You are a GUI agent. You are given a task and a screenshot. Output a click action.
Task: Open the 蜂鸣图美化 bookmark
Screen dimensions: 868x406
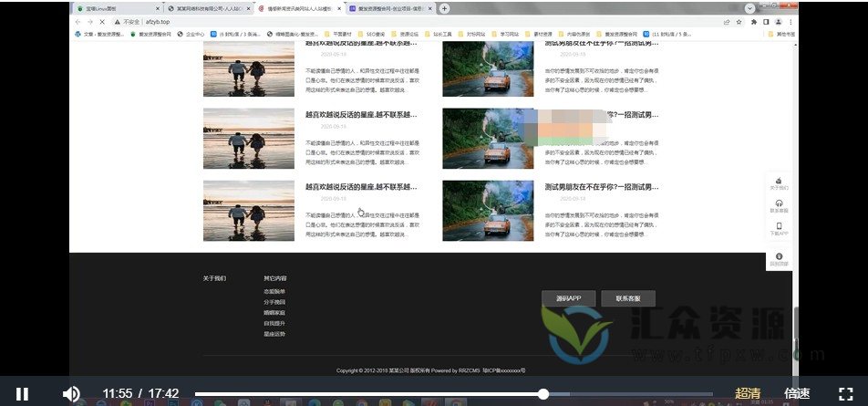(293, 34)
